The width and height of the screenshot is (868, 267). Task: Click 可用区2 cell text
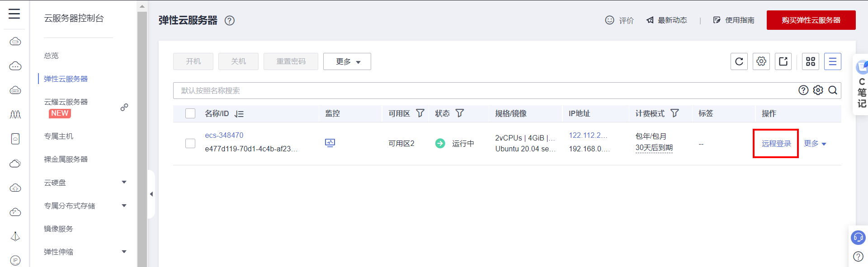coord(401,143)
